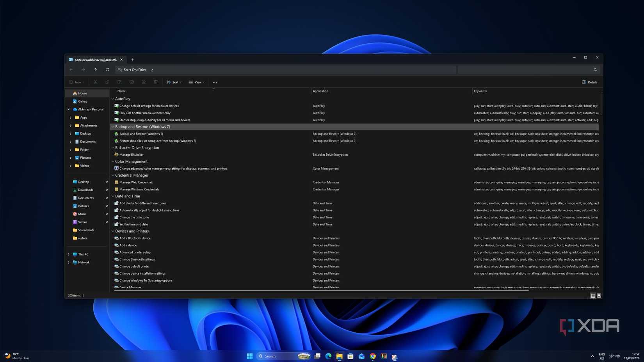Close the OneDrive path tab
644x362 pixels.
coord(121,60)
